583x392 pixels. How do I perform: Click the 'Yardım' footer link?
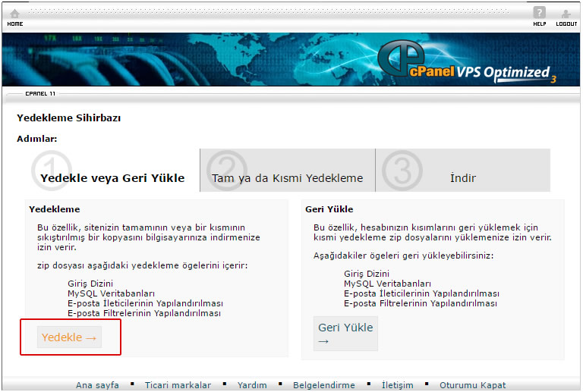(x=252, y=385)
